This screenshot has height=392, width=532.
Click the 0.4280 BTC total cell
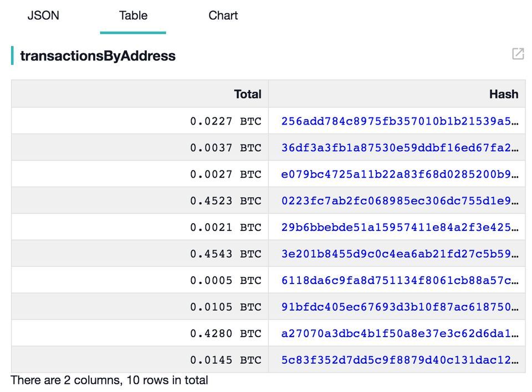(225, 334)
